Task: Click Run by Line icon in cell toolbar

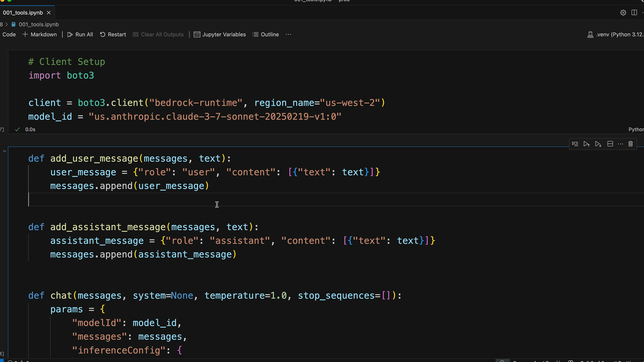Action: pyautogui.click(x=575, y=144)
